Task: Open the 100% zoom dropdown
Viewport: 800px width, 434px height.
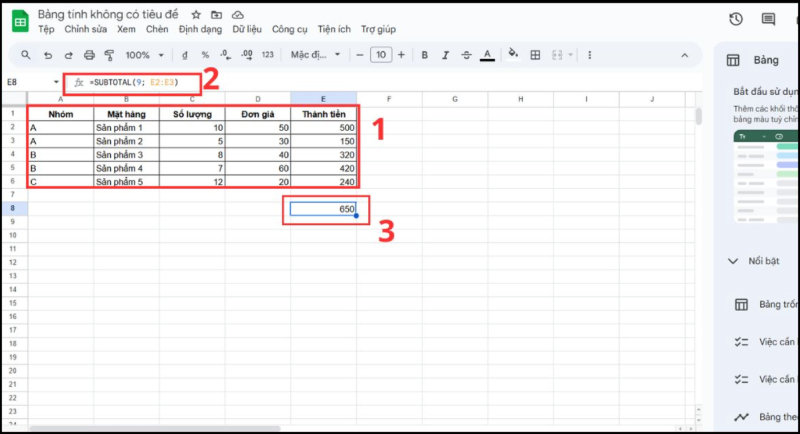Action: (x=145, y=55)
